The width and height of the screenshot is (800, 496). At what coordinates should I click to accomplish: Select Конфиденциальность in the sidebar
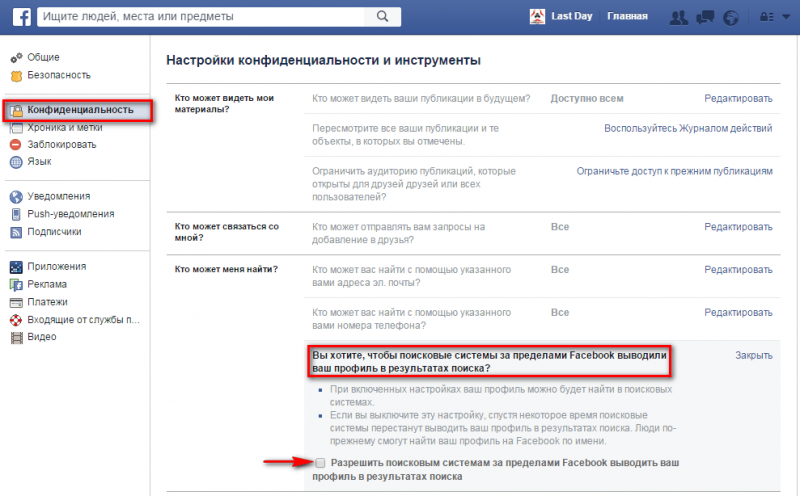[80, 110]
